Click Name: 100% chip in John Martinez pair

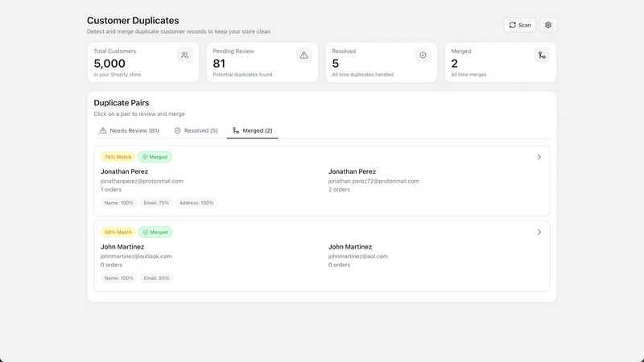click(118, 278)
